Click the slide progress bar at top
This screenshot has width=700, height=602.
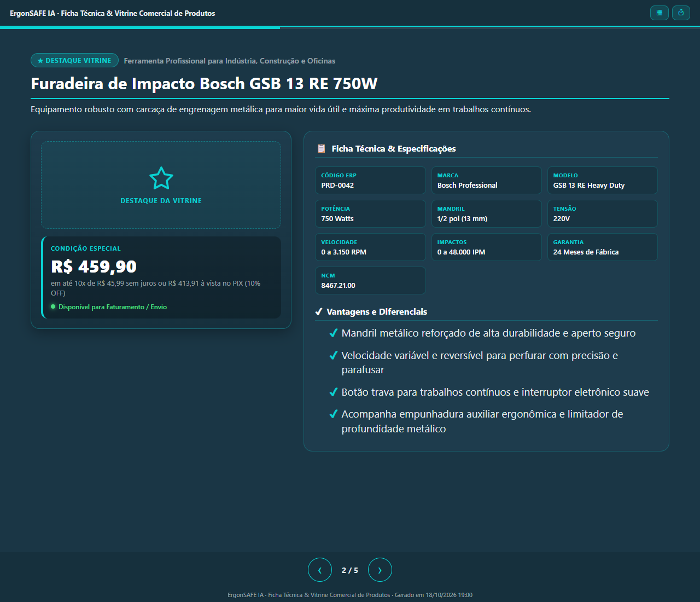350,27
